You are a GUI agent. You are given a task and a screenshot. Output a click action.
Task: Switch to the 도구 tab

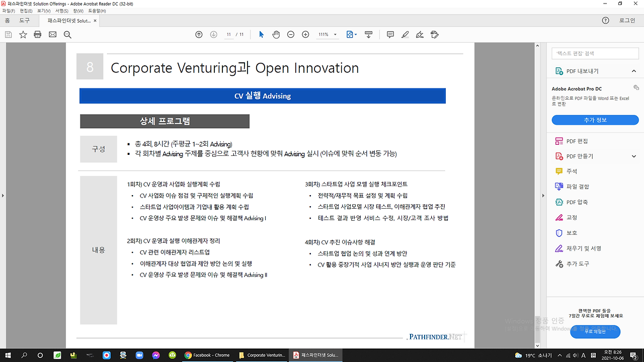click(x=24, y=21)
